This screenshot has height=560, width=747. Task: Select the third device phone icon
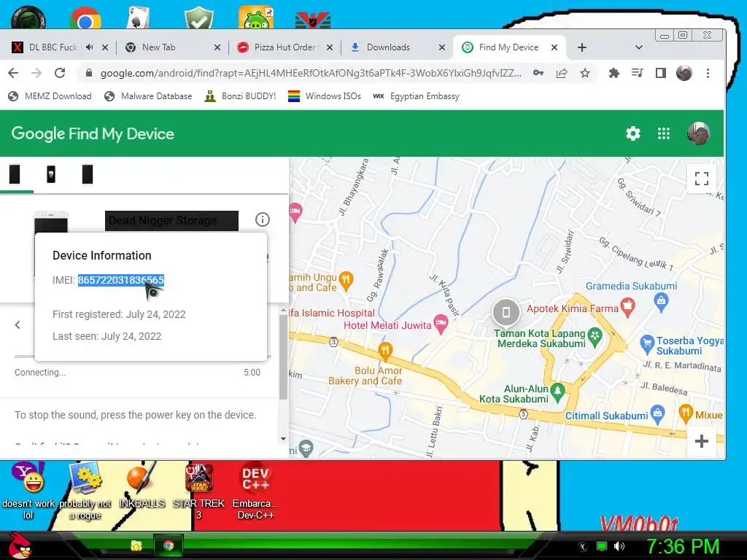[x=88, y=174]
